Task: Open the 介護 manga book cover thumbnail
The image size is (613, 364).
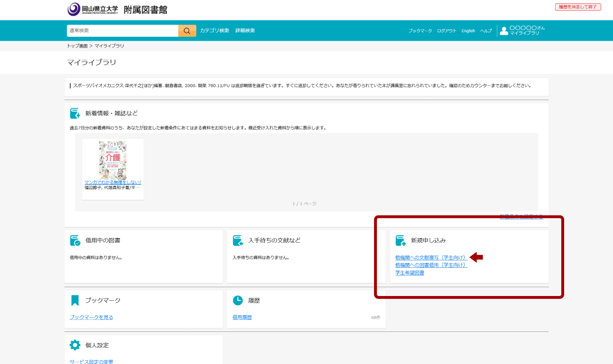Action: coord(113,160)
